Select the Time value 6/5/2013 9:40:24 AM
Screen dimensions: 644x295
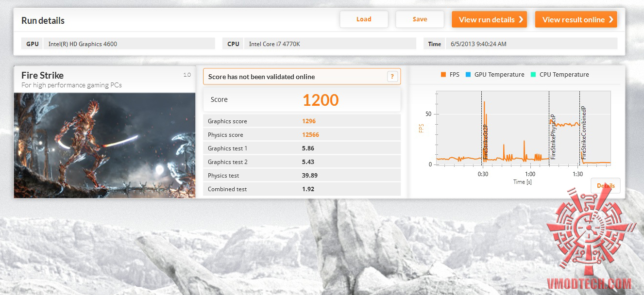pos(531,44)
